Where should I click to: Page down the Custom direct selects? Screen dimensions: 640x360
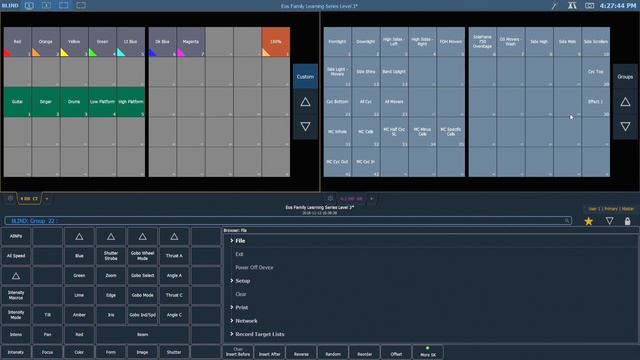(305, 127)
